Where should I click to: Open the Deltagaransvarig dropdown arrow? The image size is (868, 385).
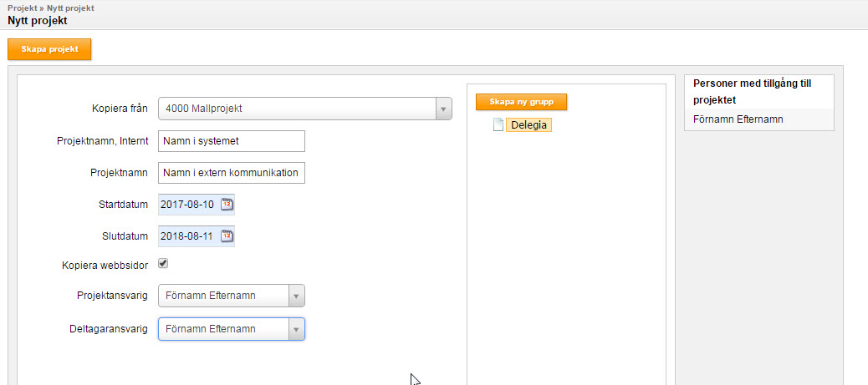(x=296, y=329)
